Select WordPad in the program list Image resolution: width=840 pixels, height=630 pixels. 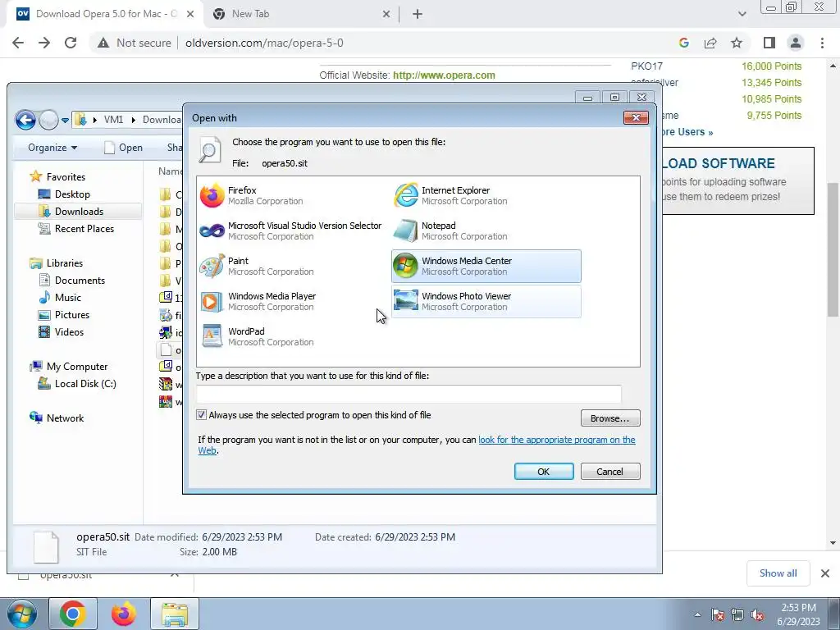(257, 337)
